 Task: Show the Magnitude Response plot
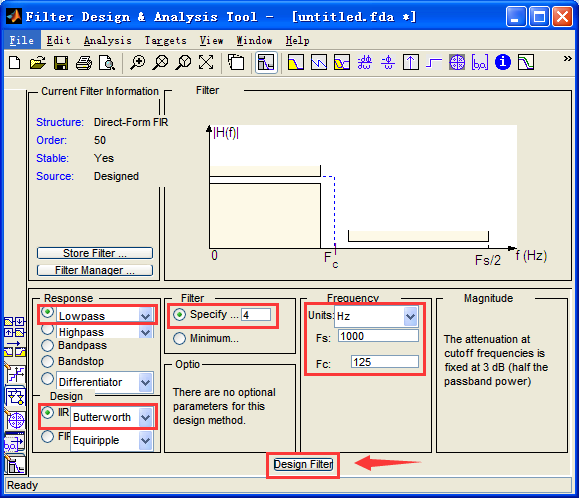[296, 62]
